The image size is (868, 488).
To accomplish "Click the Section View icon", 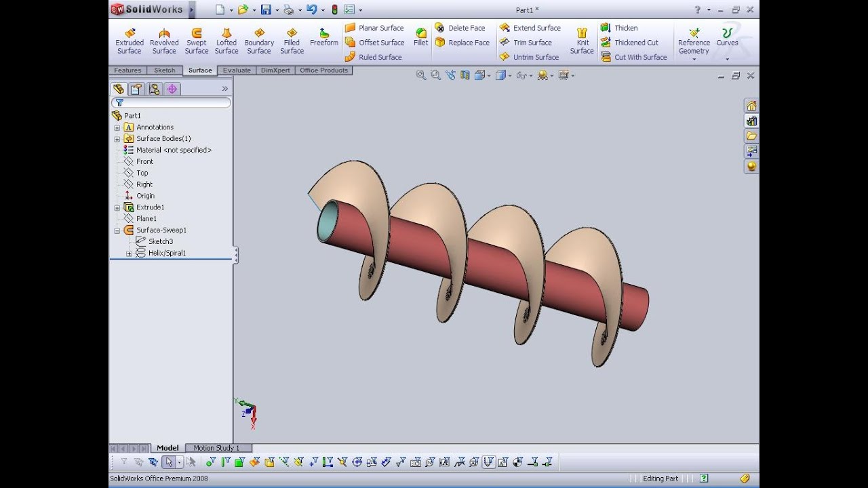I will [x=465, y=75].
